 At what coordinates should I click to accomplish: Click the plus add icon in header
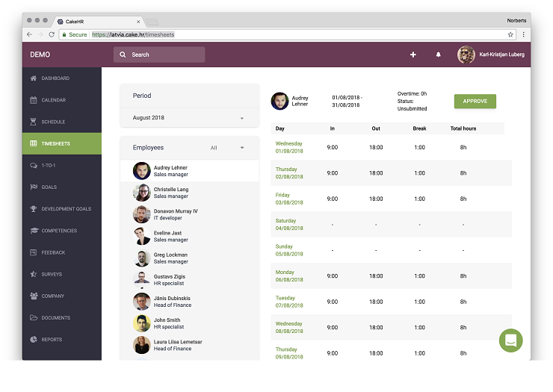pos(413,55)
